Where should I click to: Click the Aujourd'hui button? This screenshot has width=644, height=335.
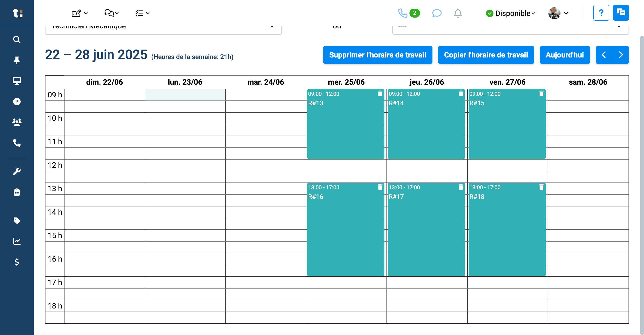[x=564, y=55]
